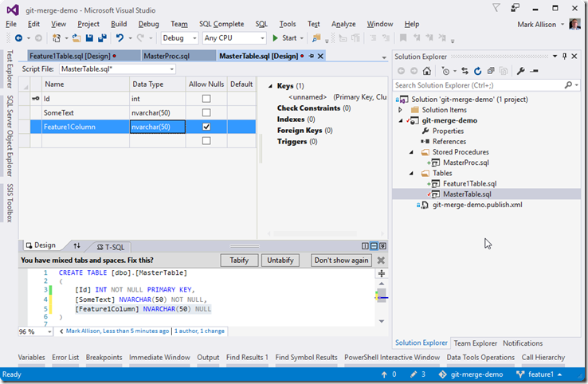
Task: Click the pane splitter handle above T-SQL
Action: [x=245, y=246]
